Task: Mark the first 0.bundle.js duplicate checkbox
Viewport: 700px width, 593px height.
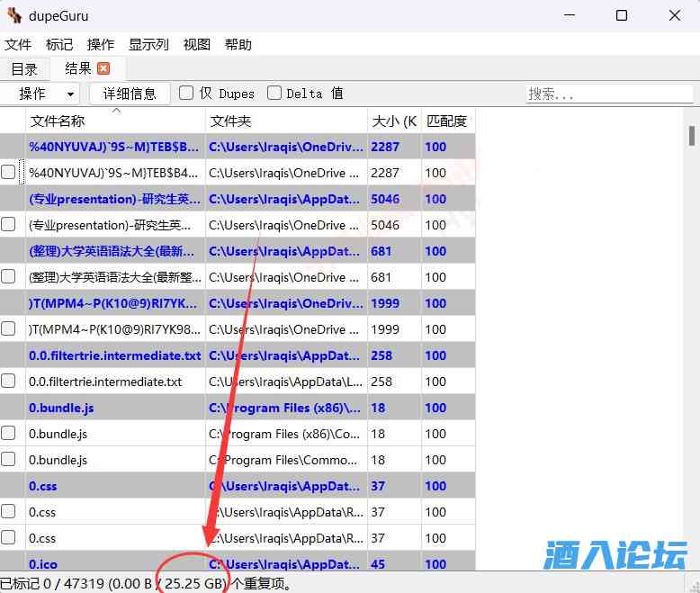Action: coord(9,434)
